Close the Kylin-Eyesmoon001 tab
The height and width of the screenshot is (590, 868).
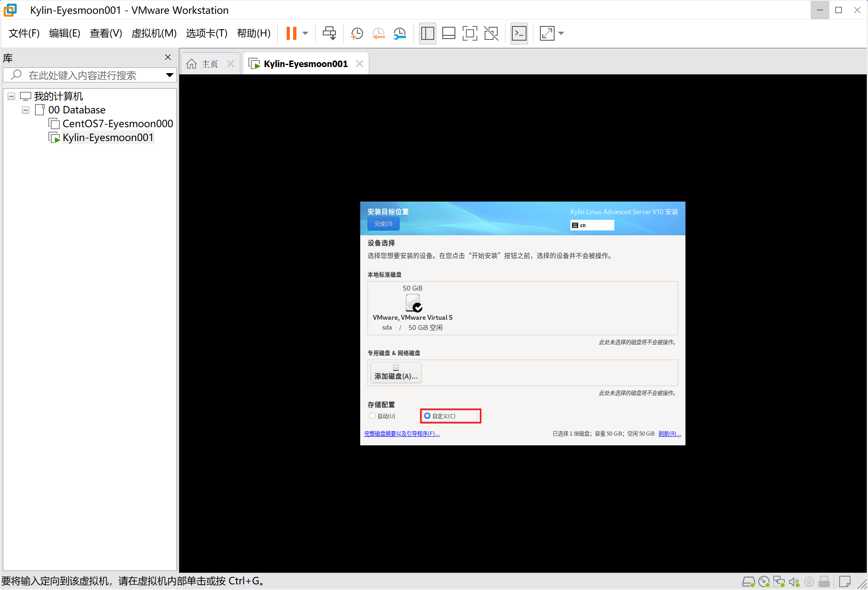(x=359, y=64)
